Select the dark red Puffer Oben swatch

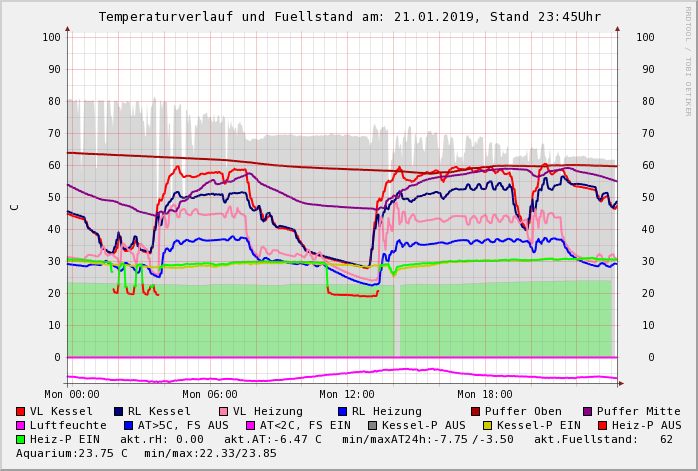click(x=475, y=411)
